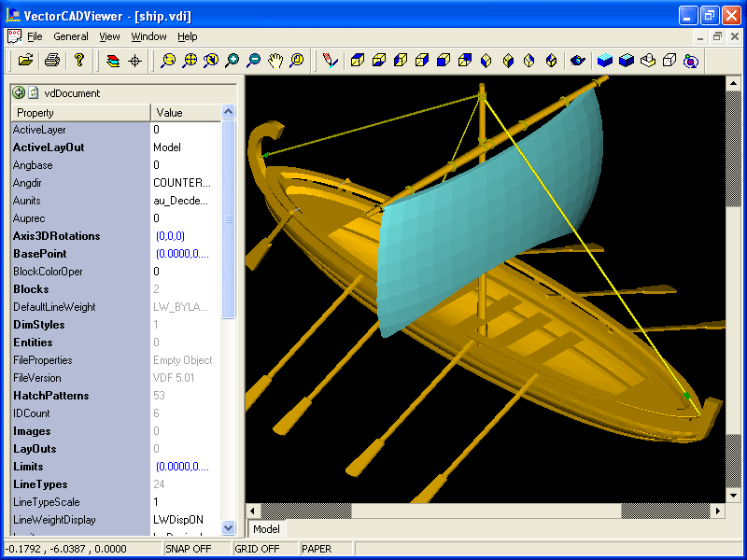Expand the BasePoint property value

pos(177,253)
